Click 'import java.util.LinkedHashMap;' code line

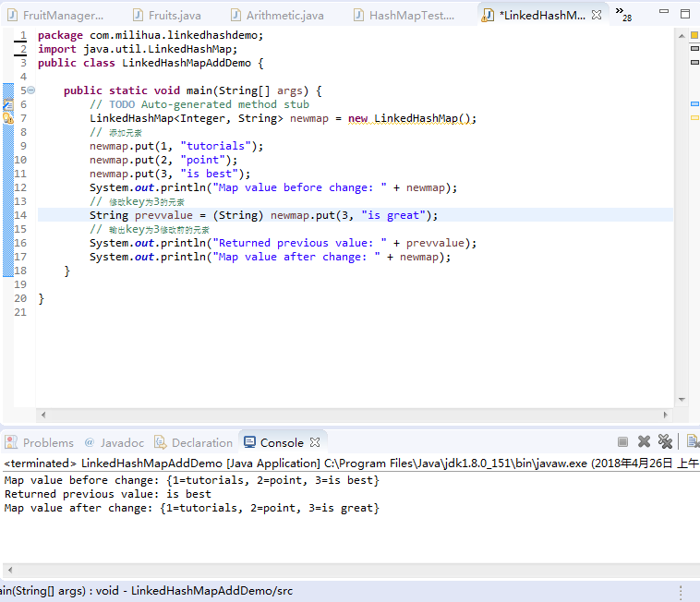(138, 49)
